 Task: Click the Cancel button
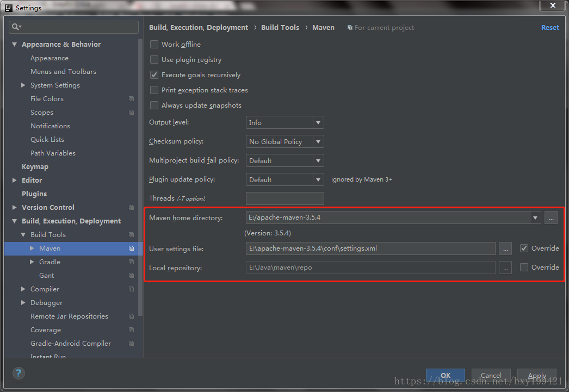coord(491,375)
